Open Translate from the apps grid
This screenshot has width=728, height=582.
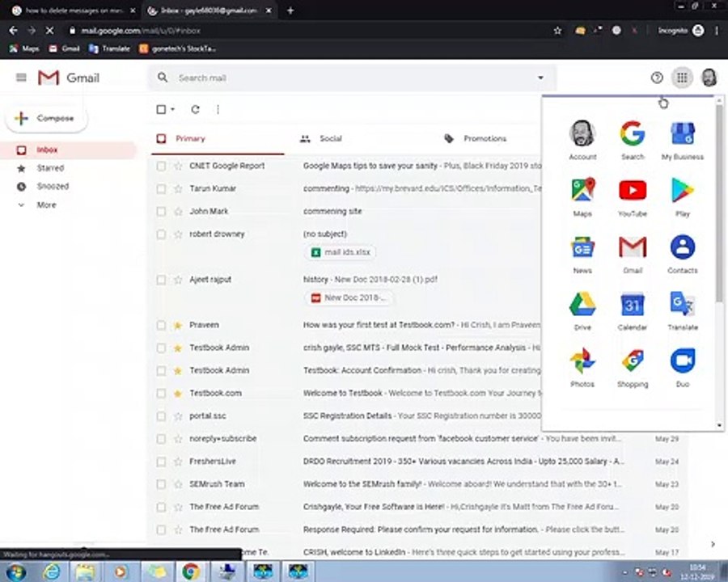pos(682,310)
